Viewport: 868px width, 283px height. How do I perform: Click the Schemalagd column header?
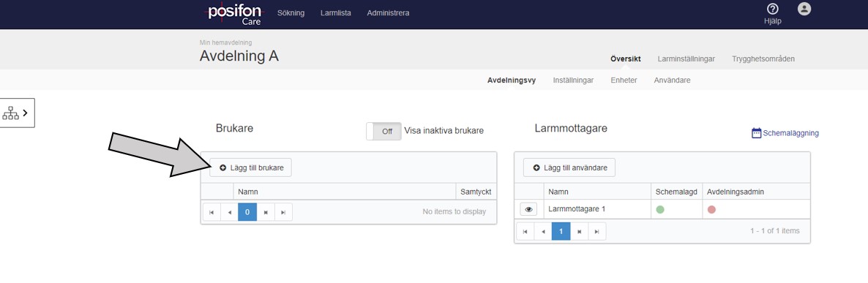coord(676,192)
